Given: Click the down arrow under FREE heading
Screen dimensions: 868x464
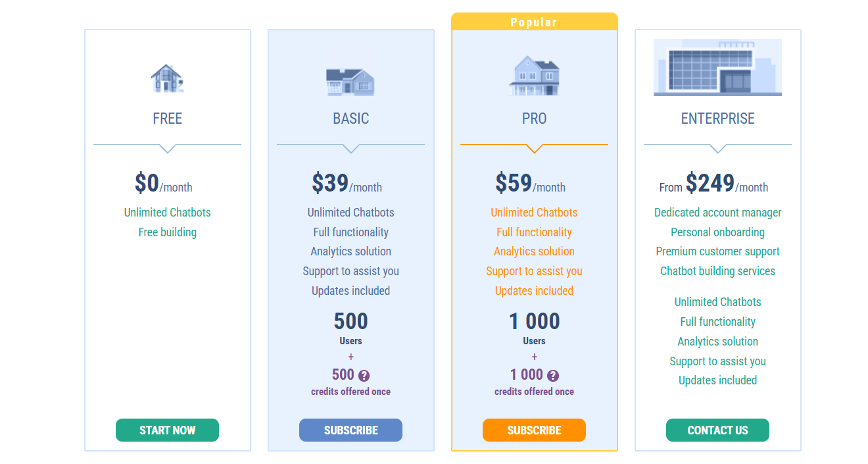Looking at the screenshot, I should 167,149.
